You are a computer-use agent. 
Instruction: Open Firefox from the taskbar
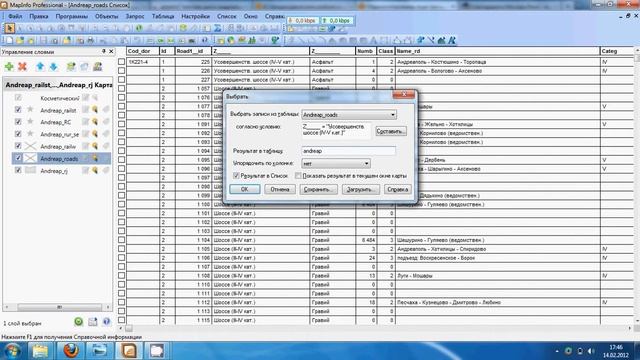(x=70, y=351)
